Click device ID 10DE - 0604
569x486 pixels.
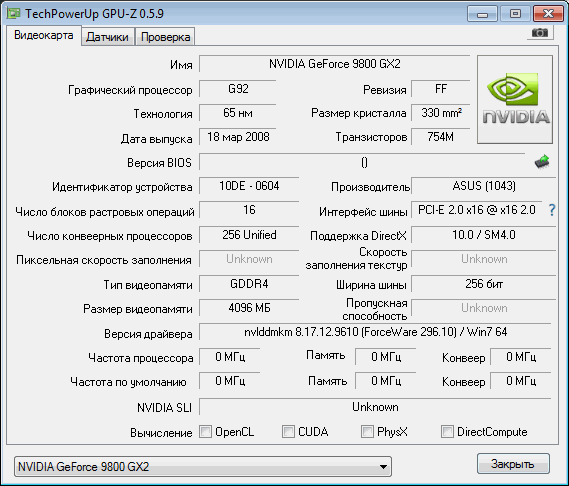[x=249, y=186]
